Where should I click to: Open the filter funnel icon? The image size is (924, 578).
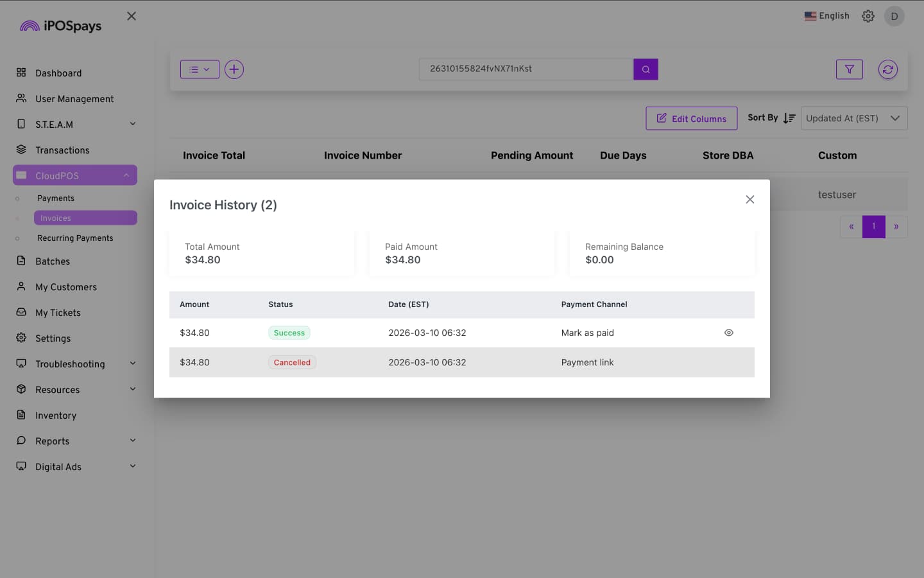[x=849, y=69]
